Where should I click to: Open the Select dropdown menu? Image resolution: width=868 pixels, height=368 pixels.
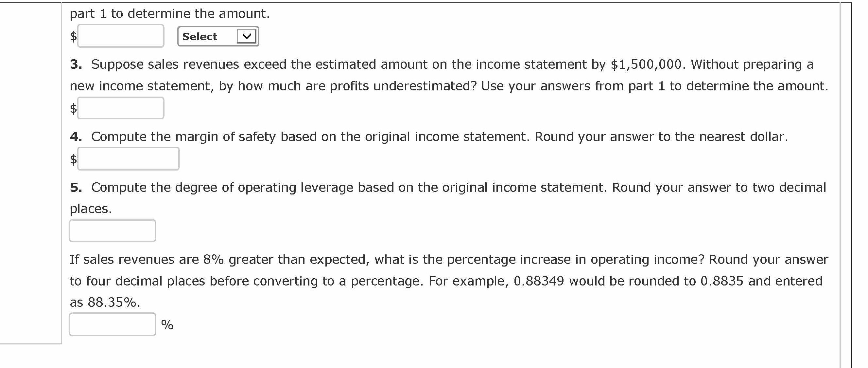(x=218, y=36)
